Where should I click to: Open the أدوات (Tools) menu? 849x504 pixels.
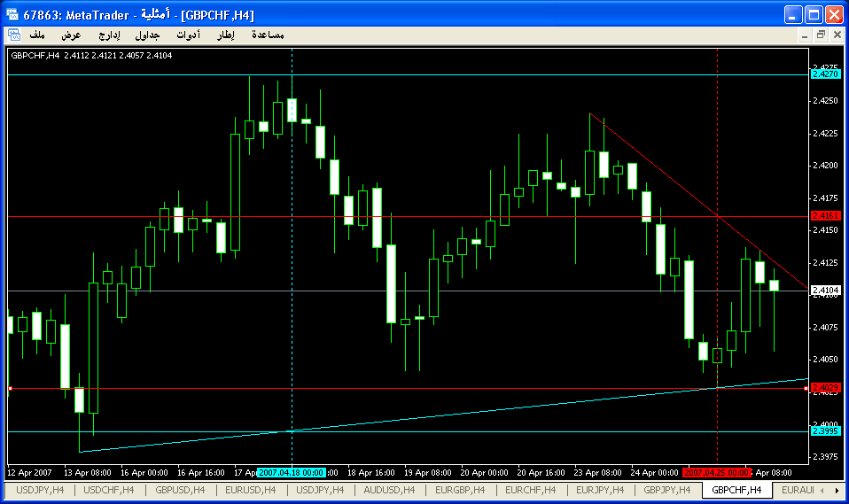189,35
